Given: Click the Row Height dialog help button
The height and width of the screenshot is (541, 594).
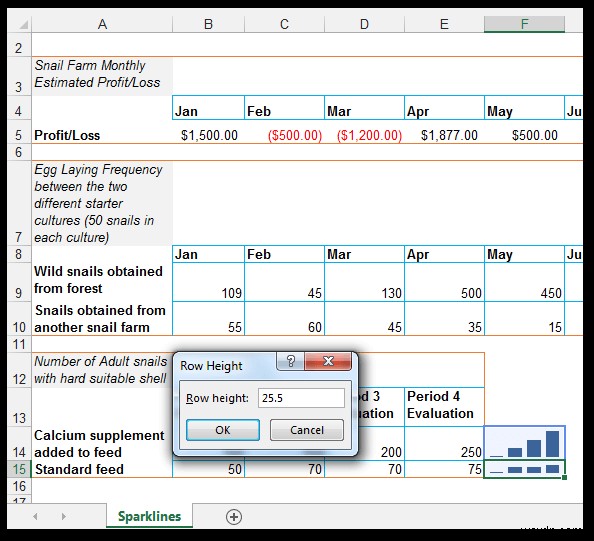Looking at the screenshot, I should tap(291, 361).
